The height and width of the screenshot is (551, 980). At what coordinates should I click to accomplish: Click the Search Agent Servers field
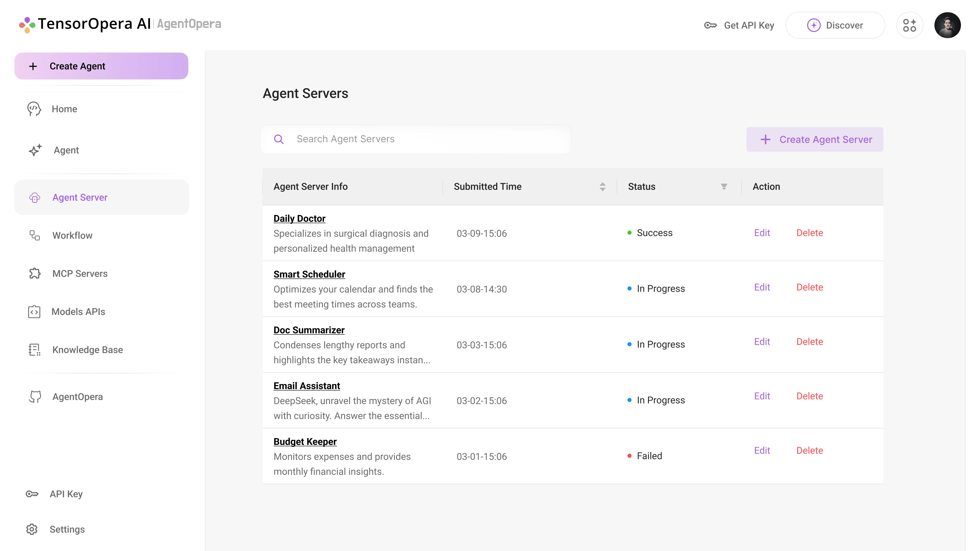[x=380, y=139]
